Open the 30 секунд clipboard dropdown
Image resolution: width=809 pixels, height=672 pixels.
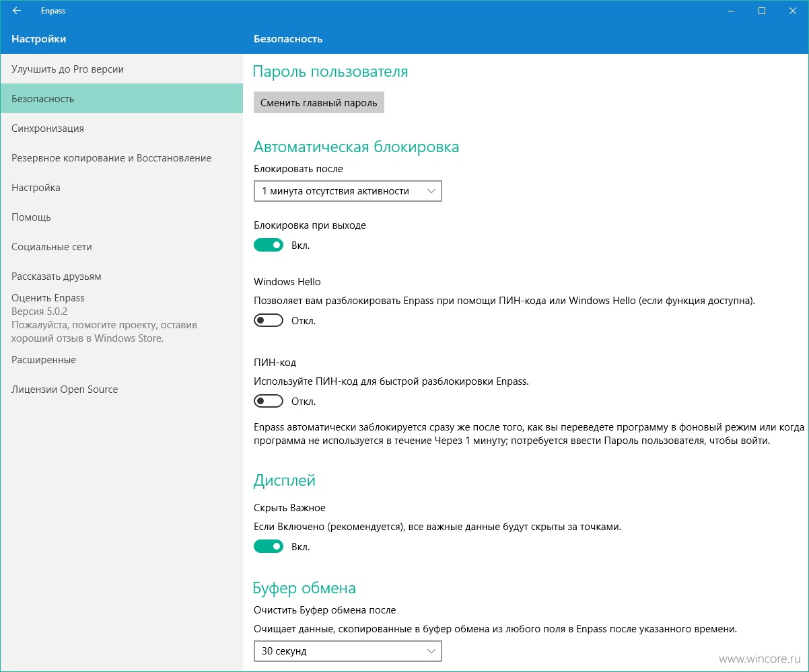348,651
